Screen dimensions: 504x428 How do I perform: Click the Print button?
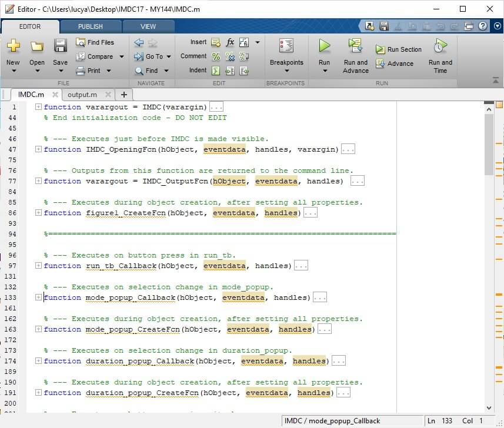coord(88,71)
